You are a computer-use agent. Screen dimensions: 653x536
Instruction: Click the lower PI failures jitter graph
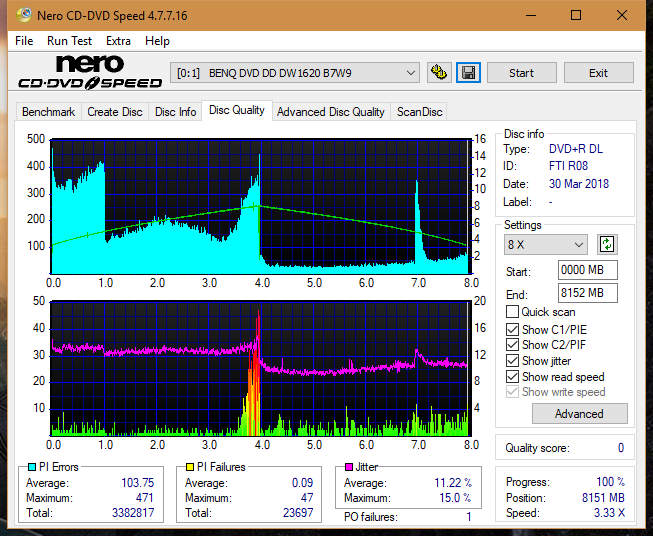click(x=261, y=369)
